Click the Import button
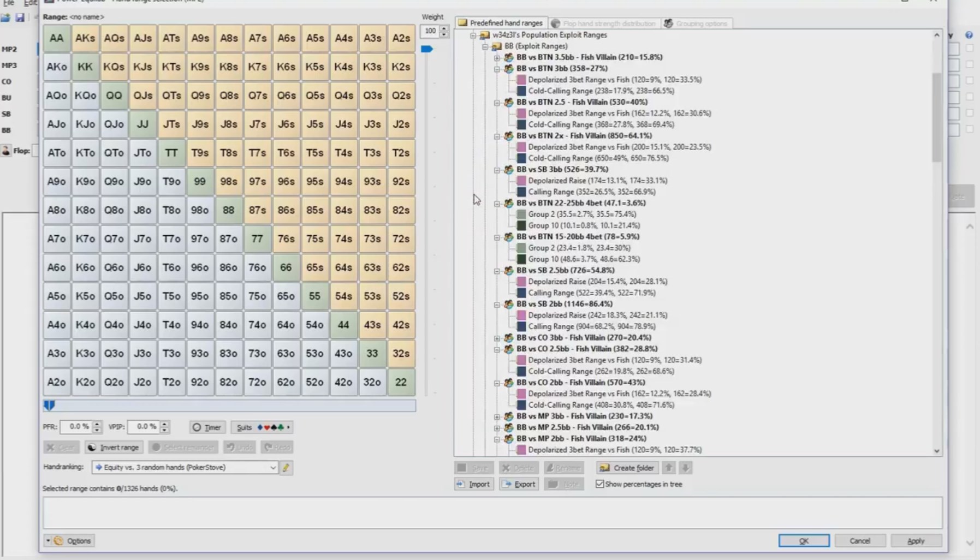This screenshot has height=560, width=980. click(474, 484)
